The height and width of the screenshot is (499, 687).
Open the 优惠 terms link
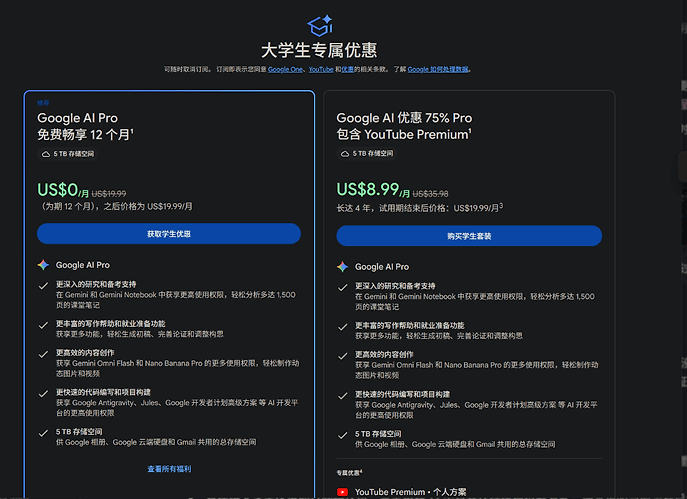click(347, 69)
